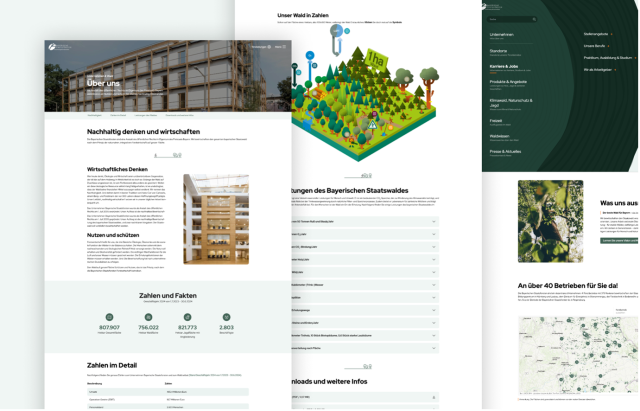
Task: Click the 2.803 employees icon
Action: click(227, 317)
